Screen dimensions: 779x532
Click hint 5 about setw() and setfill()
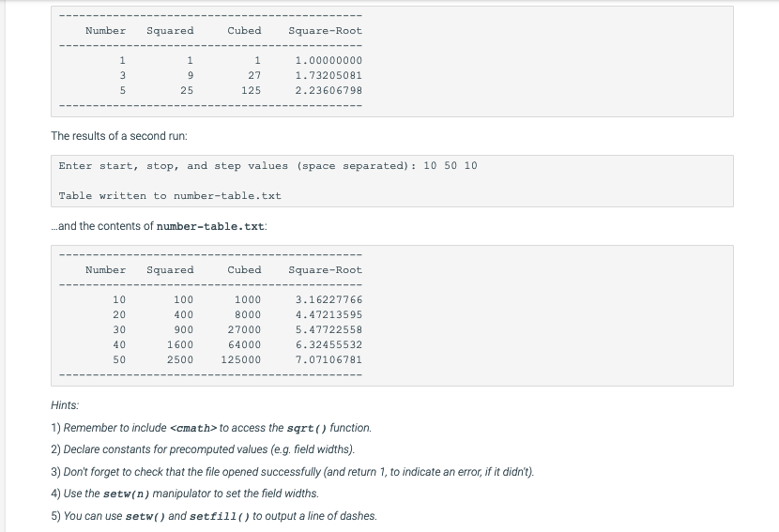pyautogui.click(x=214, y=516)
